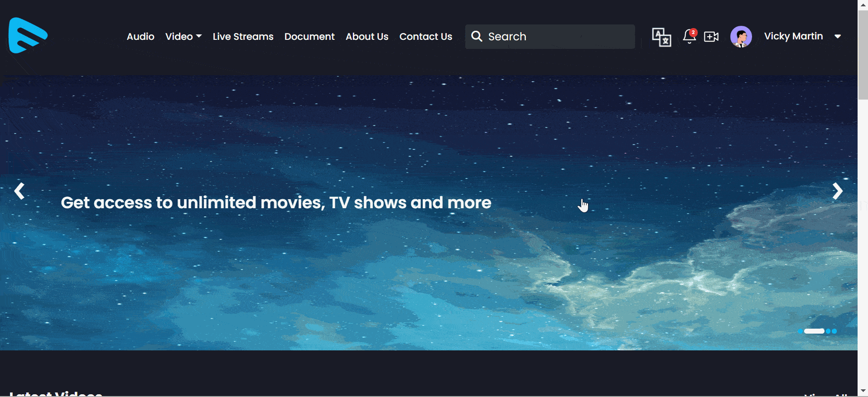Image resolution: width=868 pixels, height=397 pixels.
Task: Click the user profile avatar
Action: tap(741, 37)
